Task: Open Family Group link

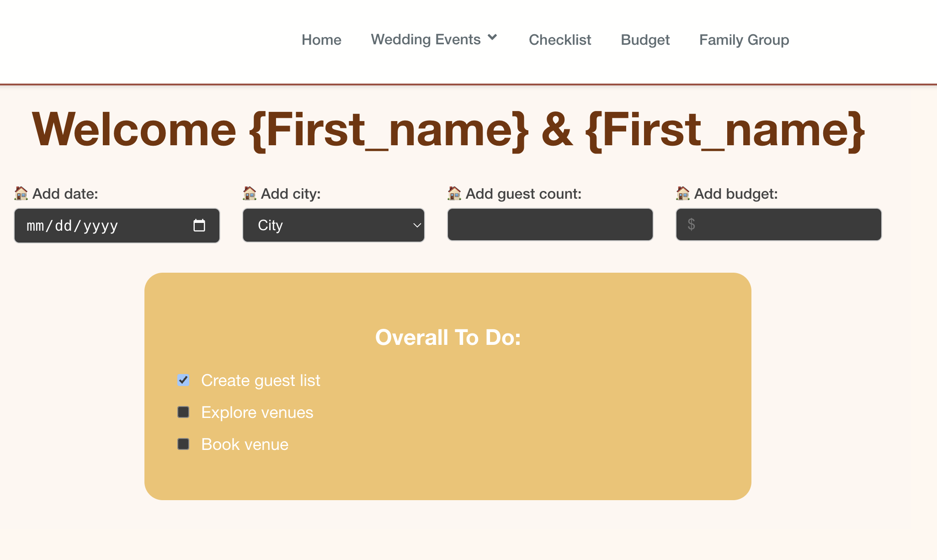Action: pos(744,40)
